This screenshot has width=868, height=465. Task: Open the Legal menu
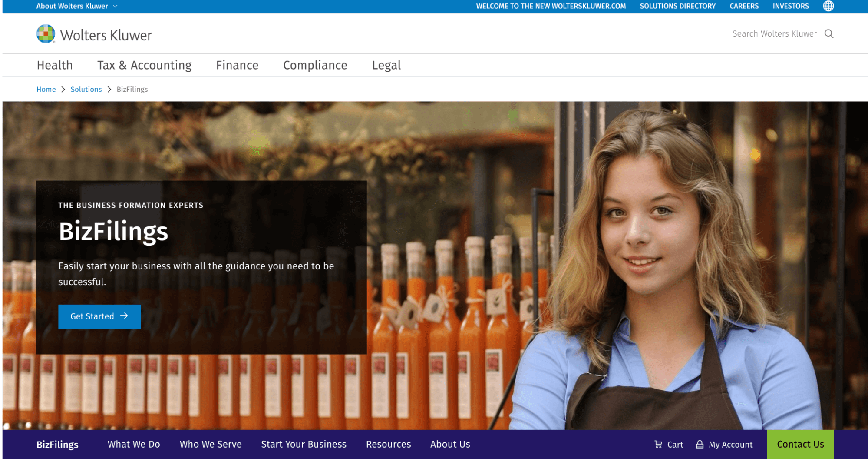click(x=386, y=65)
